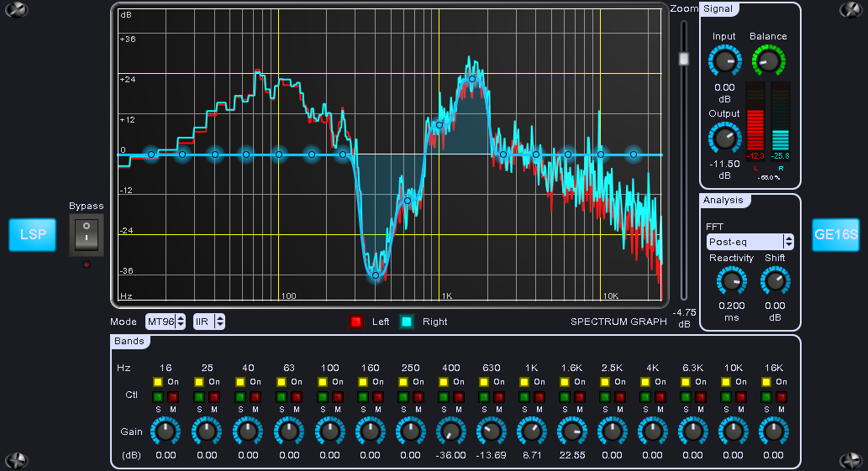Screen dimensions: 868x471
Task: Click the Shift knob
Action: tap(775, 282)
